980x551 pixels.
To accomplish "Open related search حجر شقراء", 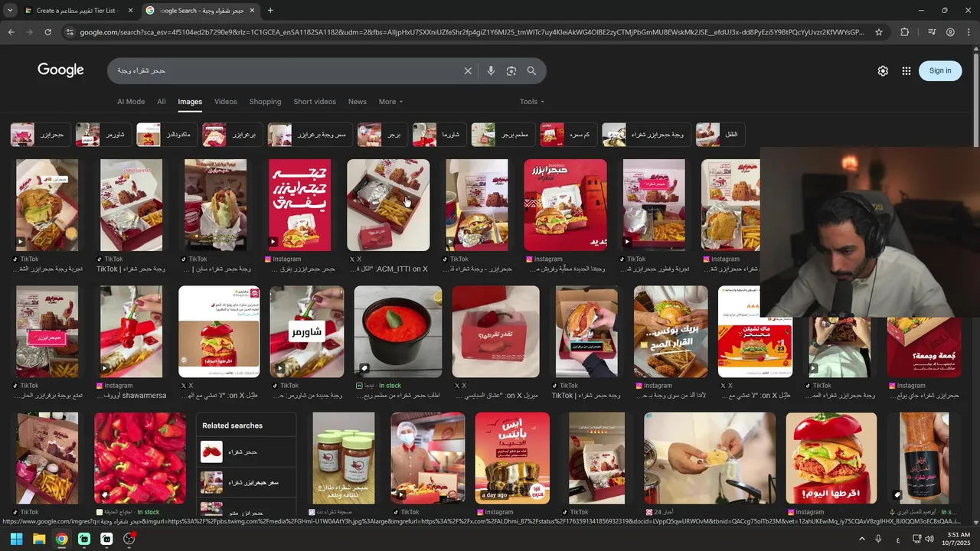I will coord(247,452).
